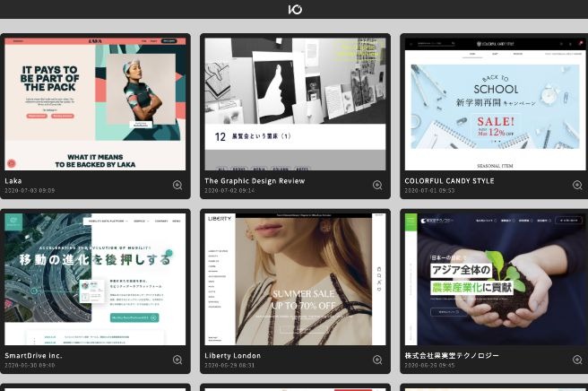This screenshot has width=588, height=391.
Task: Click the SmartDrive Inc. title
Action: 33,356
